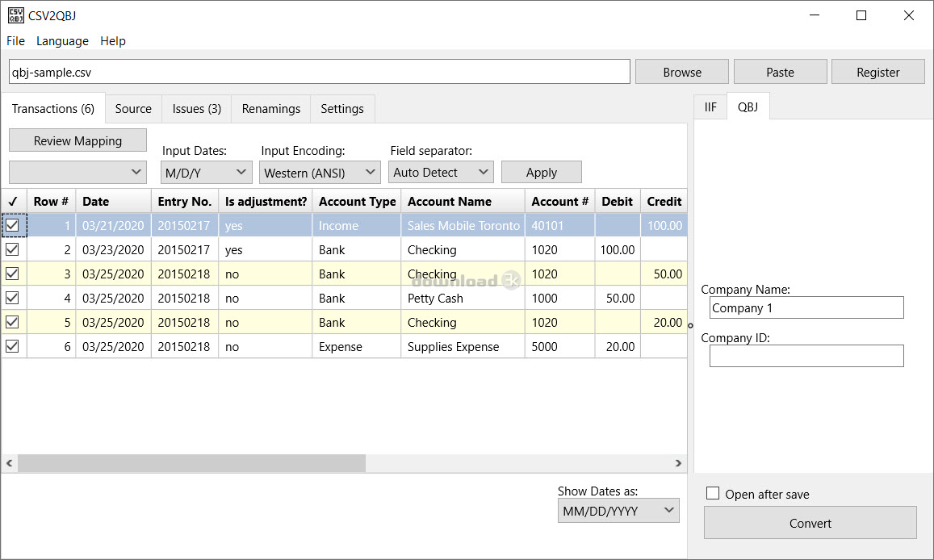Switch to the Issues (3) tab
The width and height of the screenshot is (934, 560).
[x=197, y=109]
